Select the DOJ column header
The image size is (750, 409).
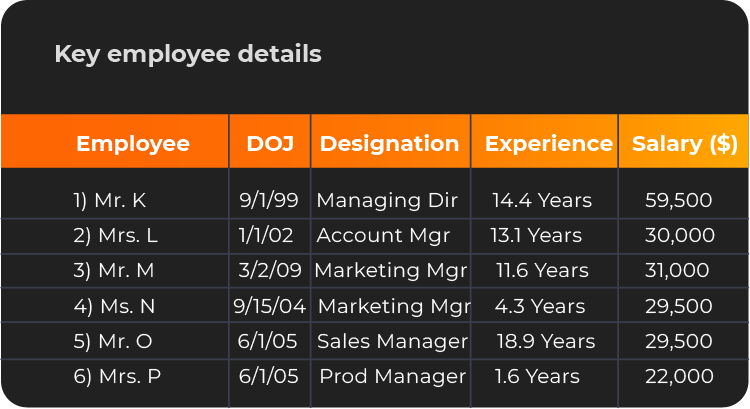click(x=270, y=144)
